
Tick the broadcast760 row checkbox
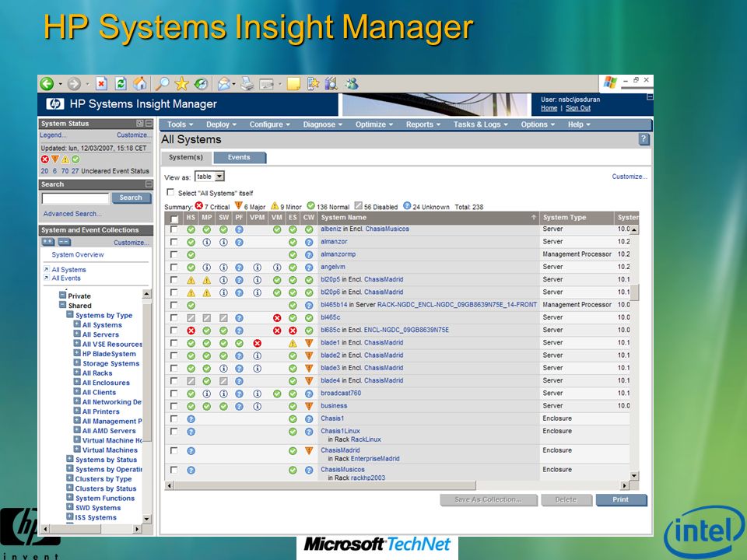(x=174, y=394)
